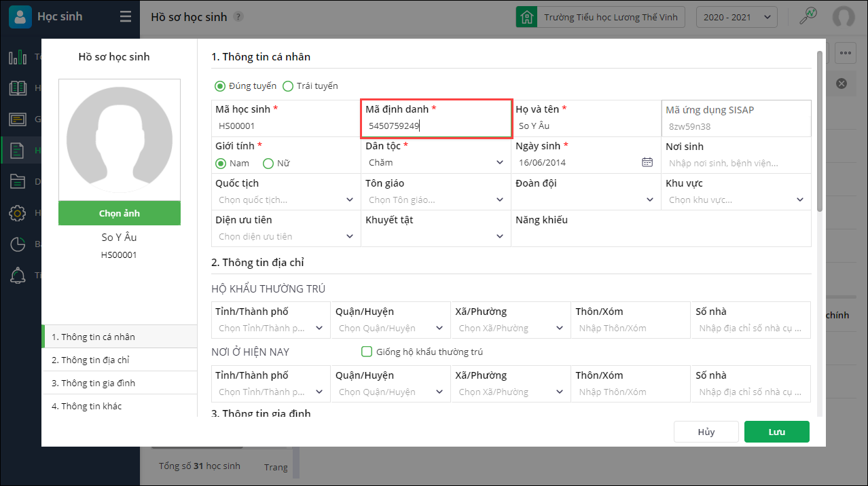Expand the Dân tộc dropdown
868x486 pixels.
coord(436,163)
